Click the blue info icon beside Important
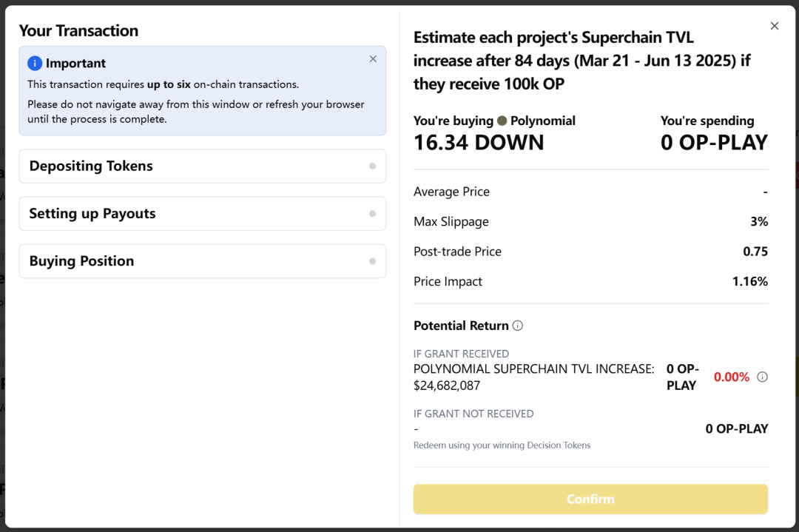 [x=35, y=64]
